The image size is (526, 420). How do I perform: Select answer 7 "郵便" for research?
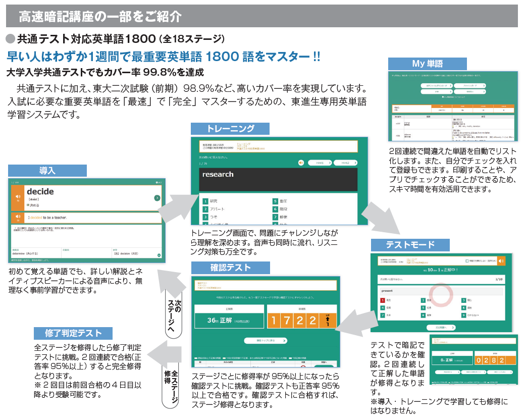coord(280,217)
